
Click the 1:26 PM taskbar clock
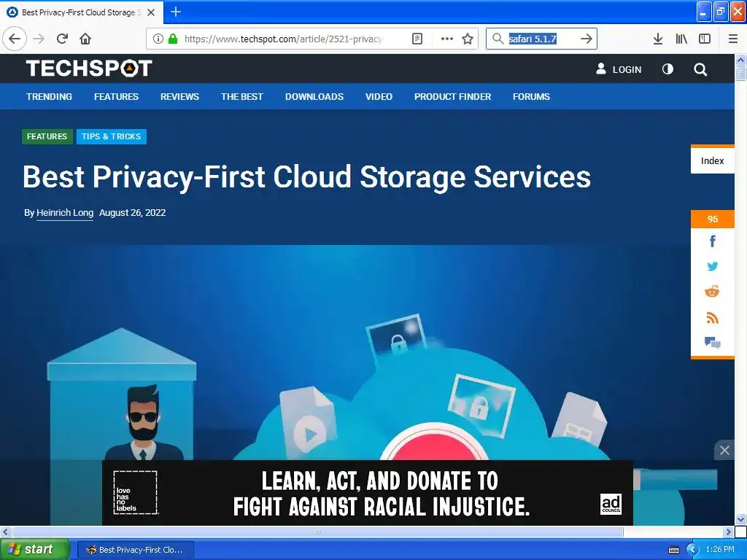720,549
